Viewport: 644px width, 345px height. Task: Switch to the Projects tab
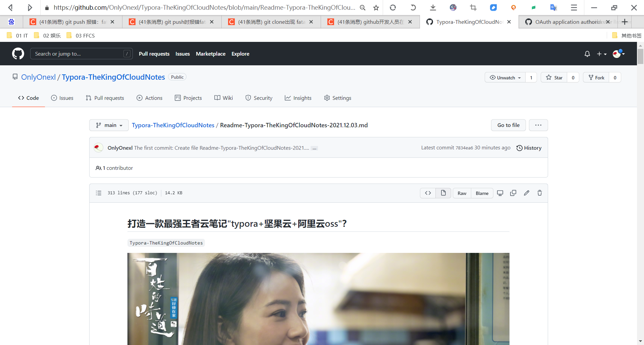click(x=188, y=98)
